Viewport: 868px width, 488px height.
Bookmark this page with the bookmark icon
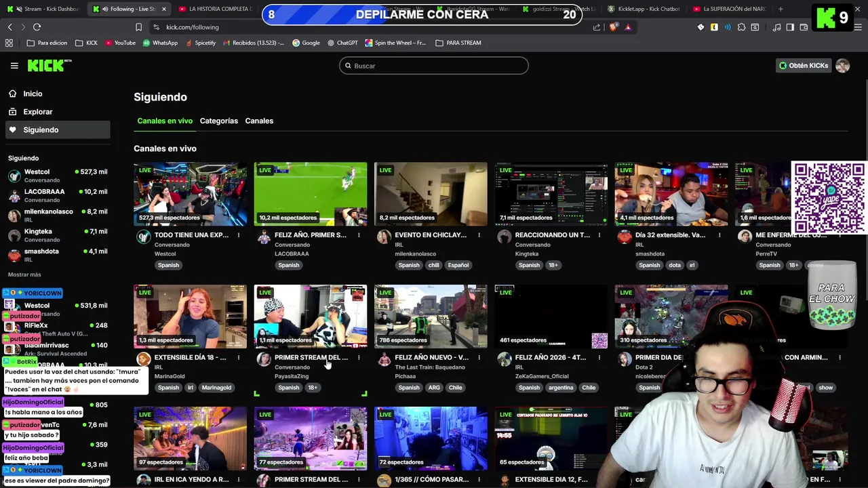point(138,27)
